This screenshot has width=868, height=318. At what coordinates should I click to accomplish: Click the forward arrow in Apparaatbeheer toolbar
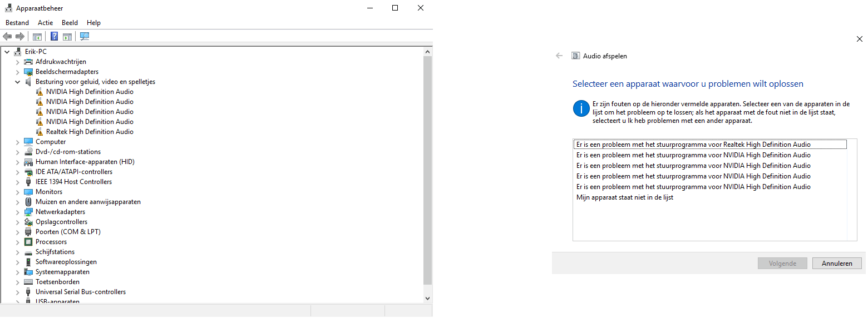point(20,37)
